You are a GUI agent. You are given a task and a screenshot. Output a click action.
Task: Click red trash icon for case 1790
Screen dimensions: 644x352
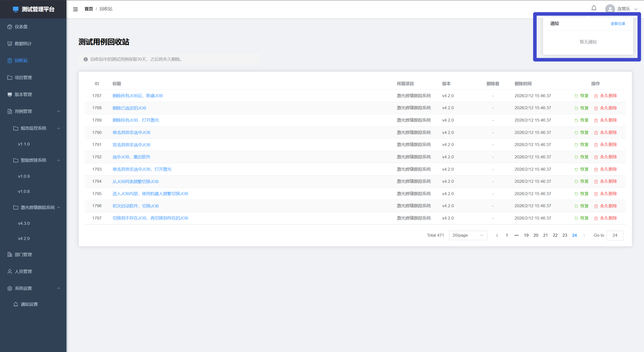pos(596,133)
